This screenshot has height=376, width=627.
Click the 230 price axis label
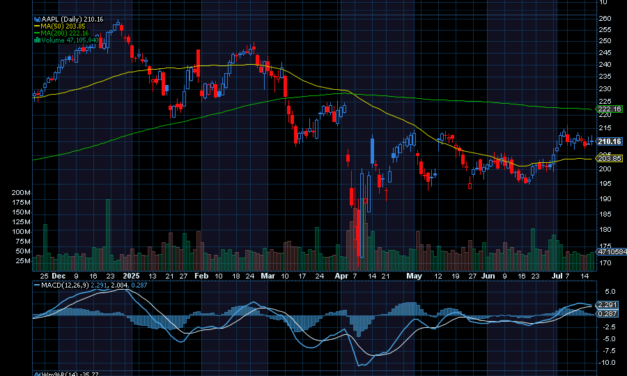tap(605, 89)
